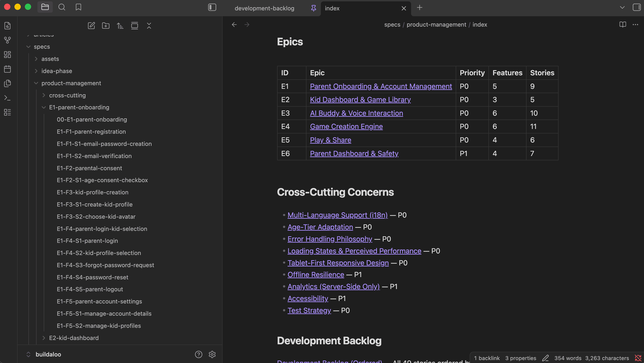644x363 pixels.
Task: Open settings gear icon
Action: coord(212,354)
